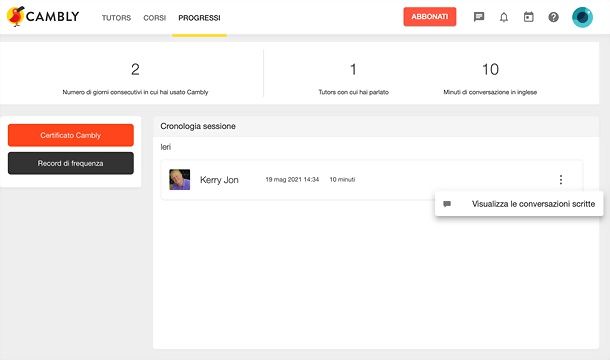Open the notifications bell
Image resolution: width=610 pixels, height=360 pixels.
coord(504,17)
